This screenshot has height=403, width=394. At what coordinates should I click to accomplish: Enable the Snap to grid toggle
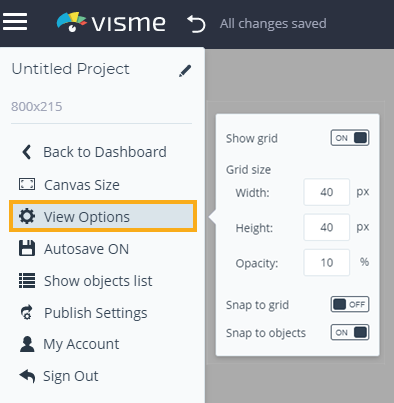(x=350, y=304)
